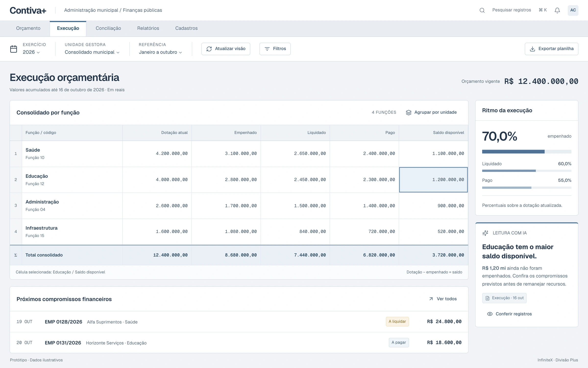
Task: Click Exportar planilha
Action: pos(551,49)
